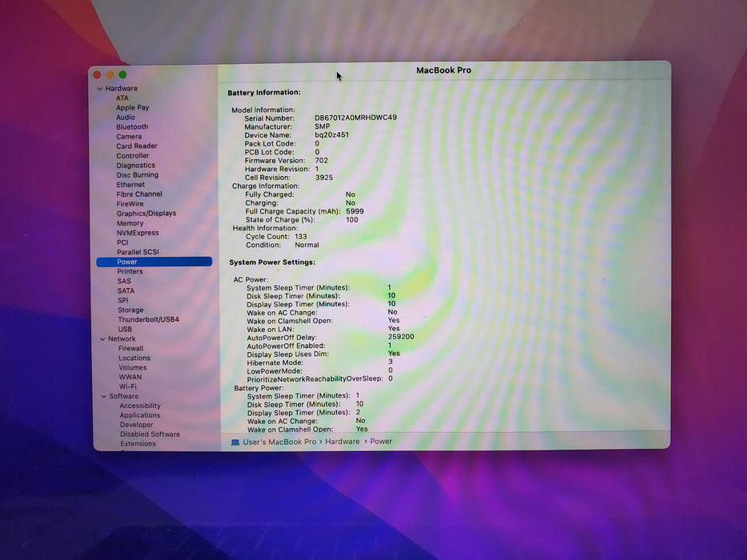Select Accessibility under Software

(x=140, y=406)
